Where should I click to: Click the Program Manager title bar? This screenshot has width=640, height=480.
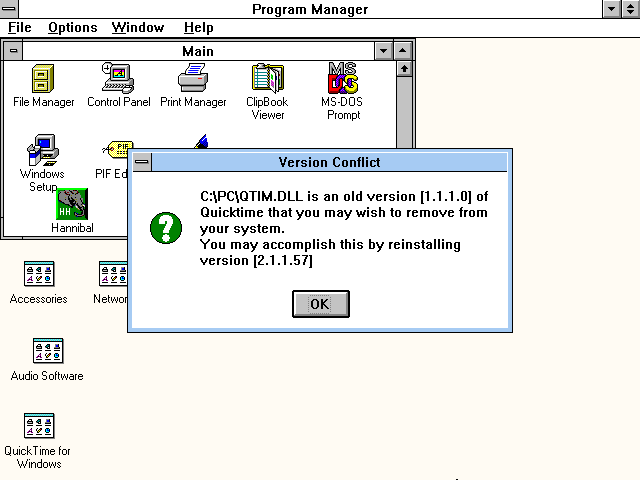[310, 9]
